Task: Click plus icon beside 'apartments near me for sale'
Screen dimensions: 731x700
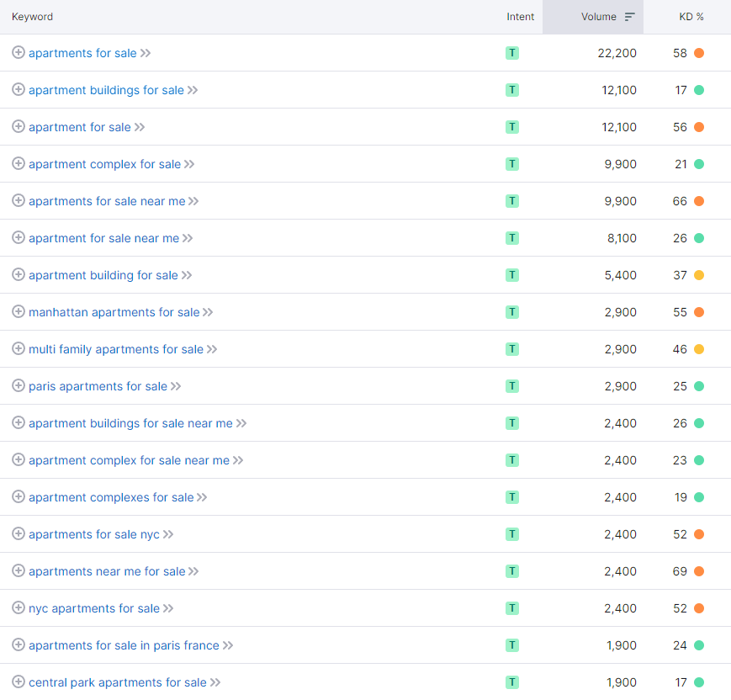Action: click(19, 570)
